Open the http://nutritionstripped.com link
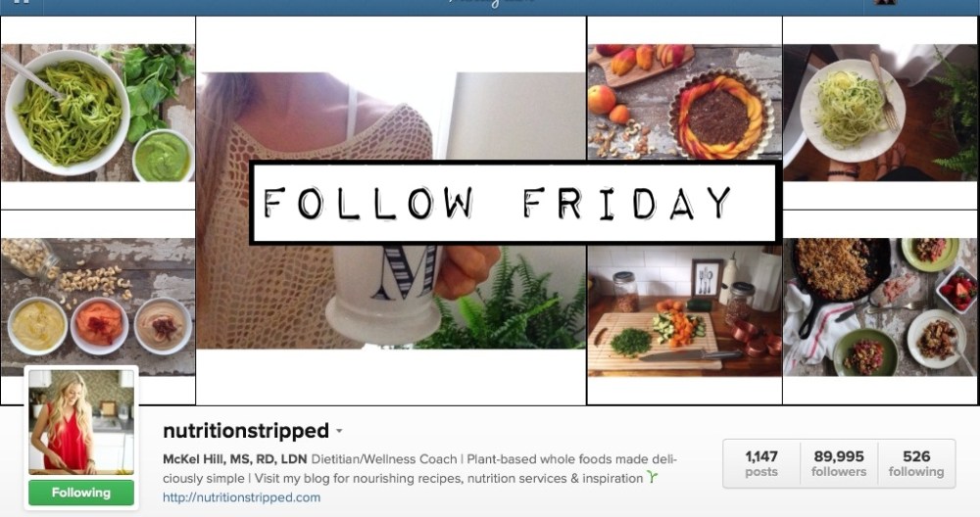This screenshot has height=517, width=980. tap(241, 497)
